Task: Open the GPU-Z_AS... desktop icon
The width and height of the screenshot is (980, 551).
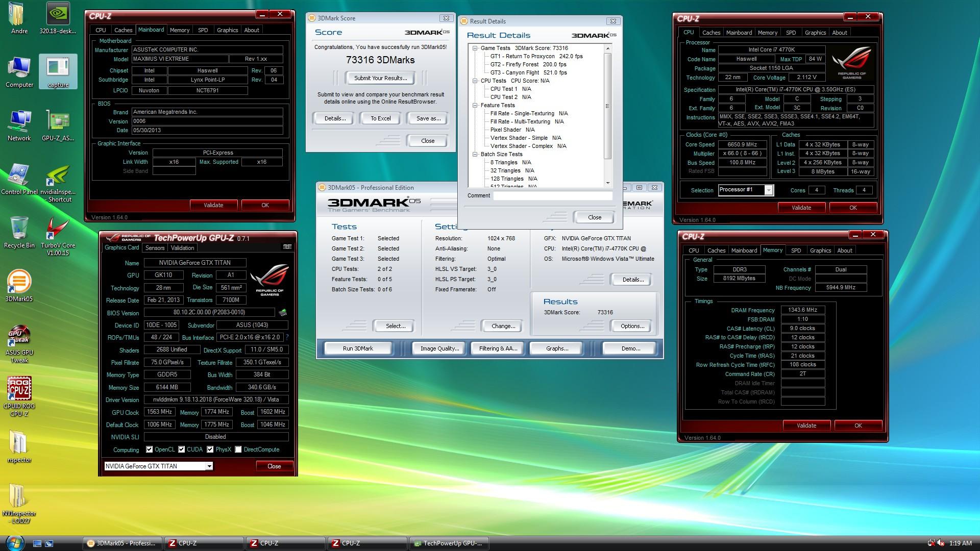Action: pos(58,125)
